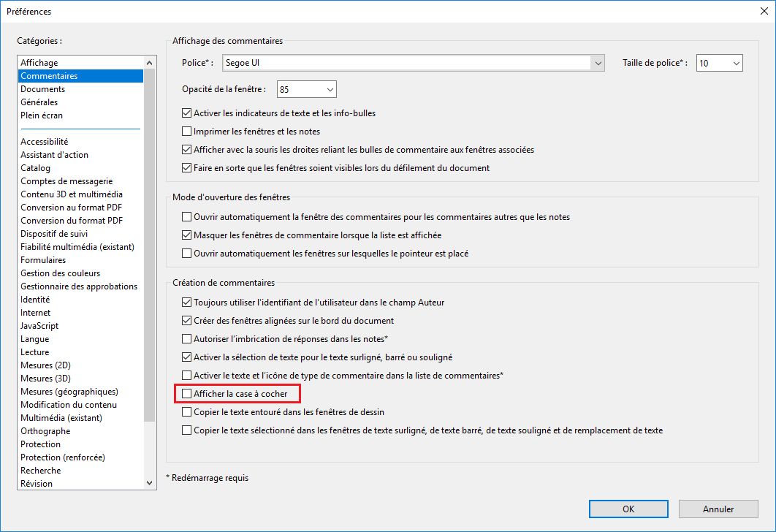Toggle Faire en sorte que les fenêtres soient visibles
The image size is (776, 532).
point(186,168)
